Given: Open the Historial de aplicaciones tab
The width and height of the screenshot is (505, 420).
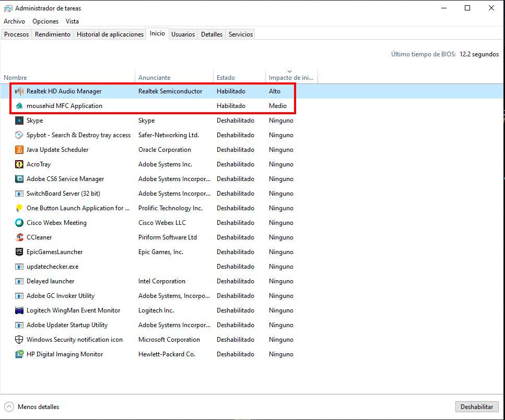Looking at the screenshot, I should [x=110, y=34].
